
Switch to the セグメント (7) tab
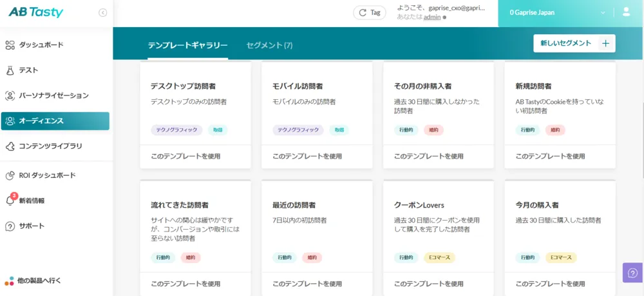(x=269, y=45)
